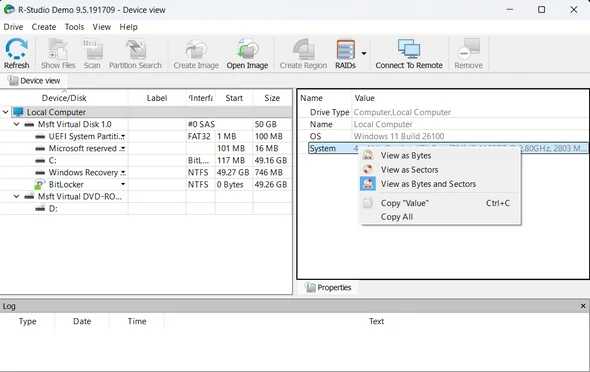Viewport: 590px width, 372px height.
Task: Switch to the Device view tab
Action: 34,81
